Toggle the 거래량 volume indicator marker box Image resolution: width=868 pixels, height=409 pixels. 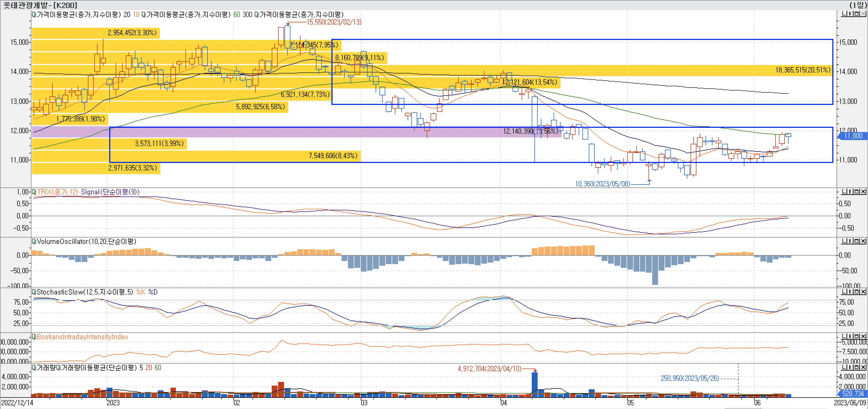(x=34, y=367)
